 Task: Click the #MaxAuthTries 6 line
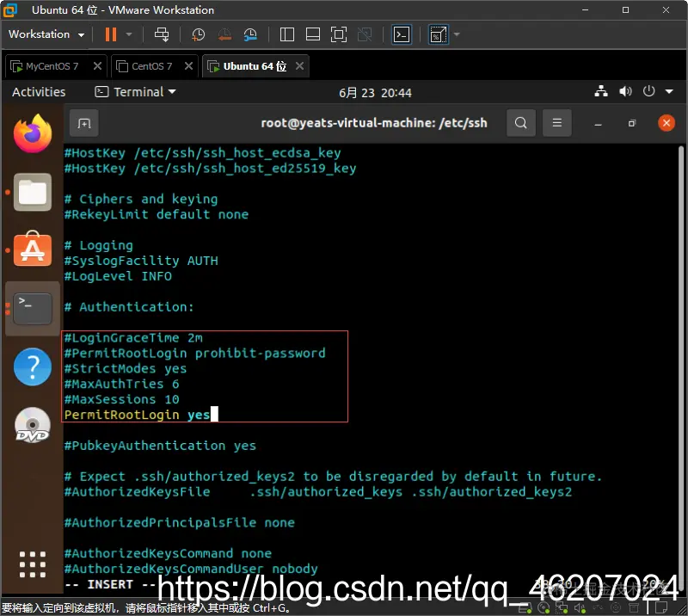point(121,384)
